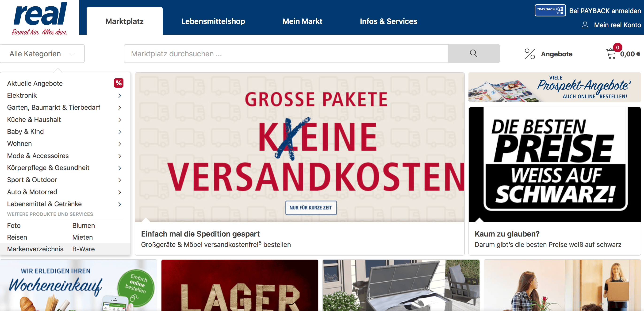Open the Mein Markt tab
Viewport: 644px width, 311px height.
pos(302,21)
